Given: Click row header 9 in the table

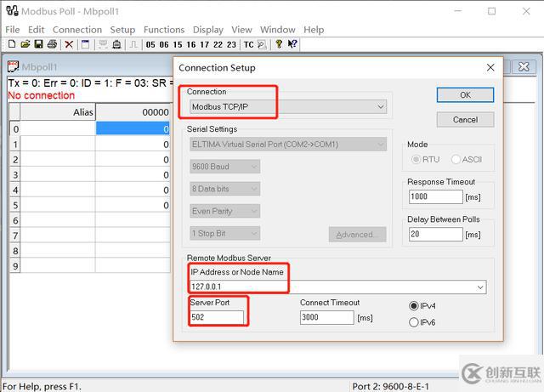Looking at the screenshot, I should point(15,266).
